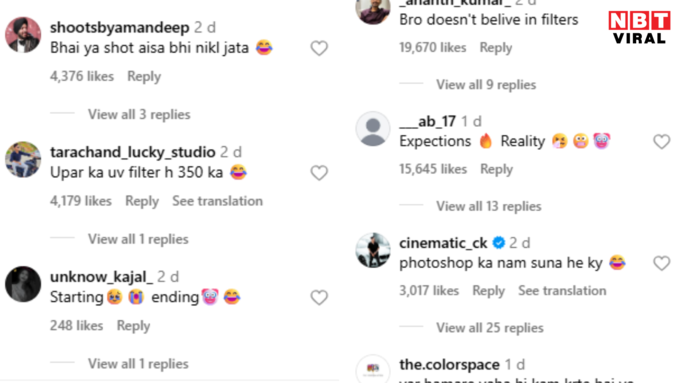Like shootsbyamandeep's comment with heart icon
This screenshot has height=383, width=680.
click(319, 48)
